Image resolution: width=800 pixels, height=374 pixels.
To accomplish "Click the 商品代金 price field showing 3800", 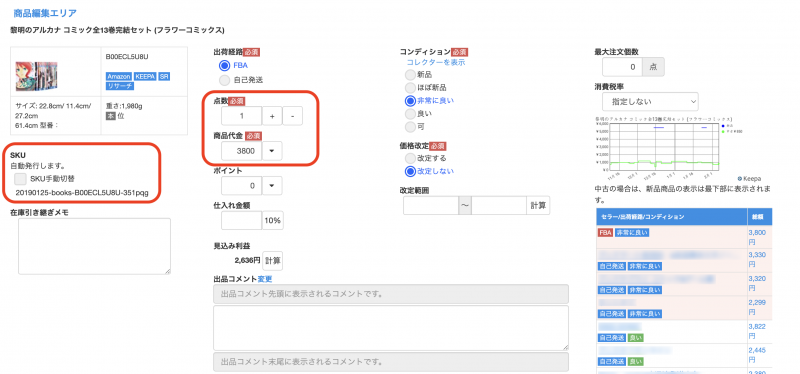I will 241,151.
